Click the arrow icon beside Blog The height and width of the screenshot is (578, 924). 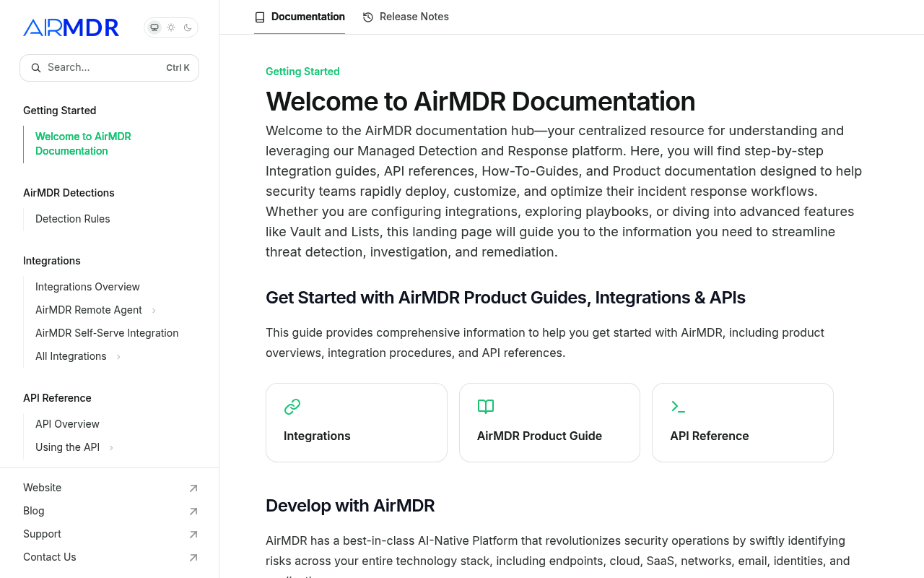(193, 512)
